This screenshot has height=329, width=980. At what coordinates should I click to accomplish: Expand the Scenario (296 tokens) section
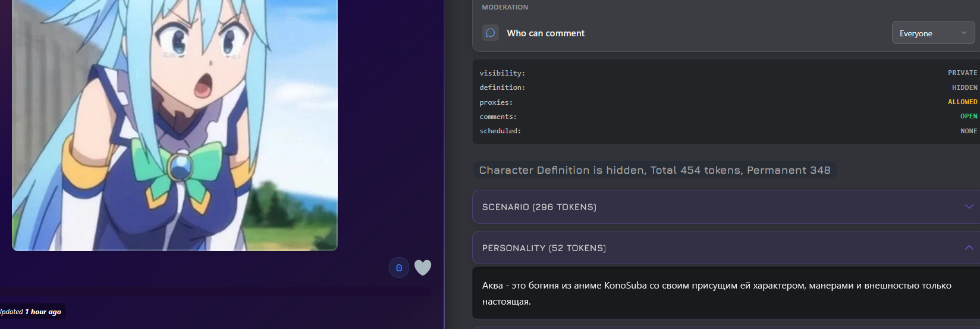click(x=725, y=207)
